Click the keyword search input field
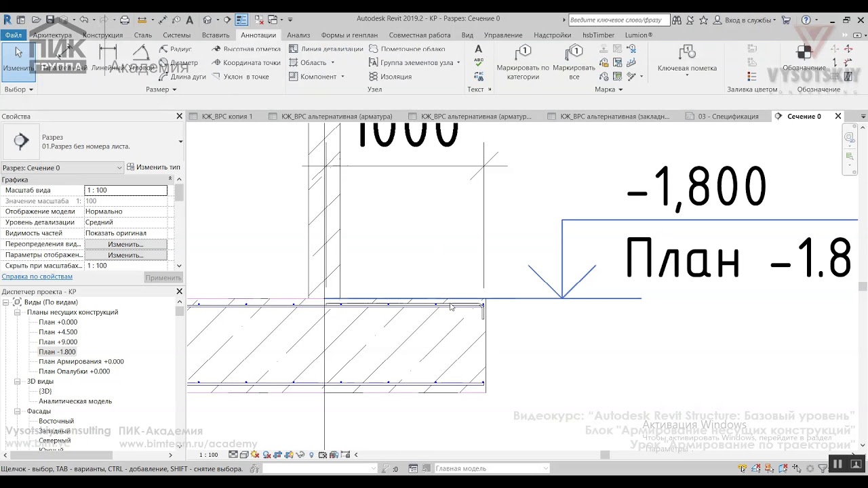 [618, 20]
